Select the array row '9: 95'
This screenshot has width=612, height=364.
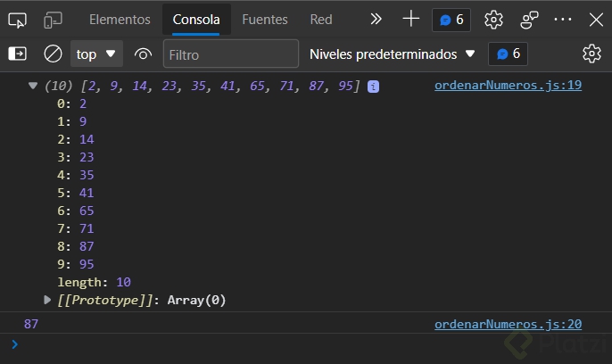pyautogui.click(x=76, y=264)
